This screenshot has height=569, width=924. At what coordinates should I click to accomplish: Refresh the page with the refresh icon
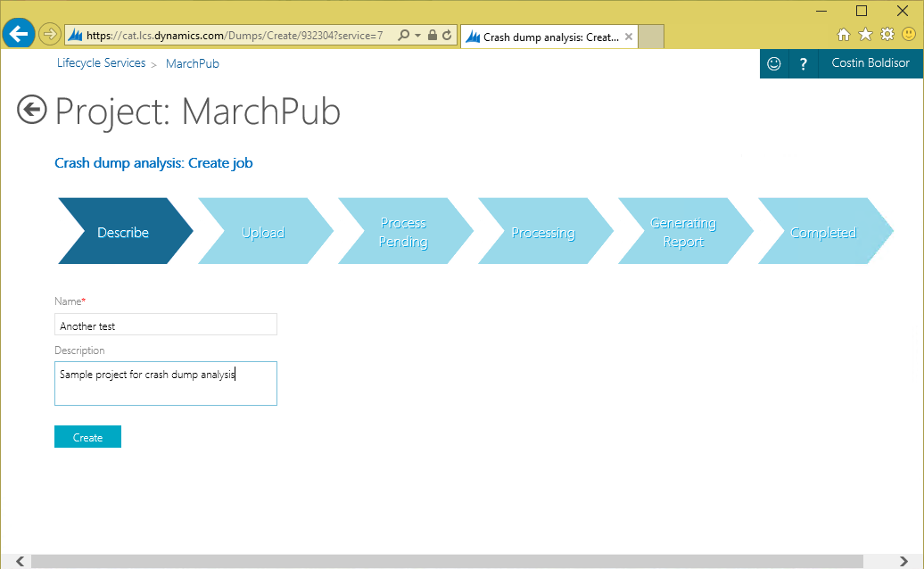pyautogui.click(x=447, y=34)
